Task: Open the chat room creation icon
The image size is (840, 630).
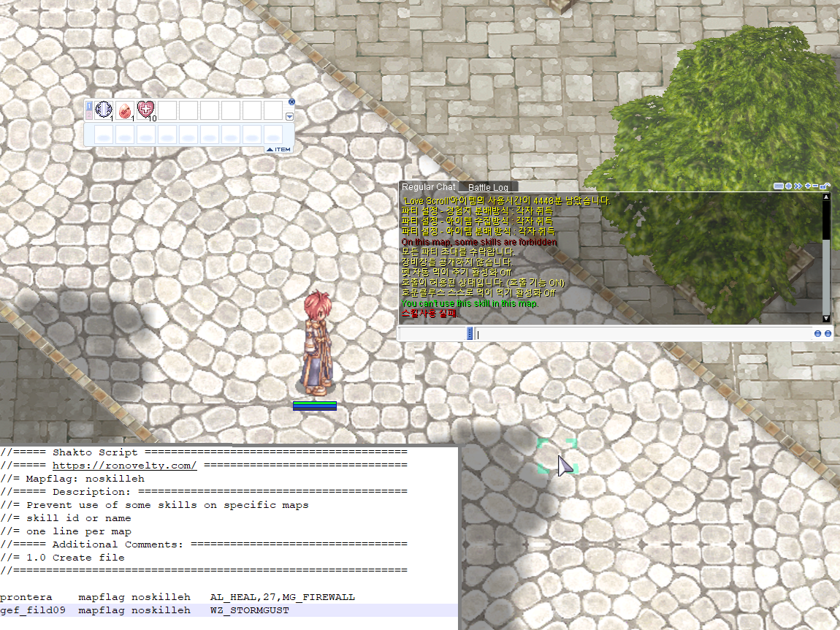Action: pos(779,186)
